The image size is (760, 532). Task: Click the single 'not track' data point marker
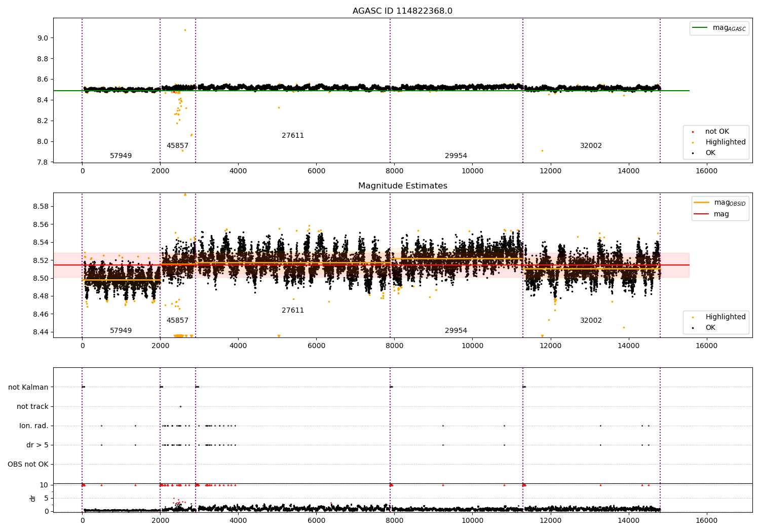180,406
